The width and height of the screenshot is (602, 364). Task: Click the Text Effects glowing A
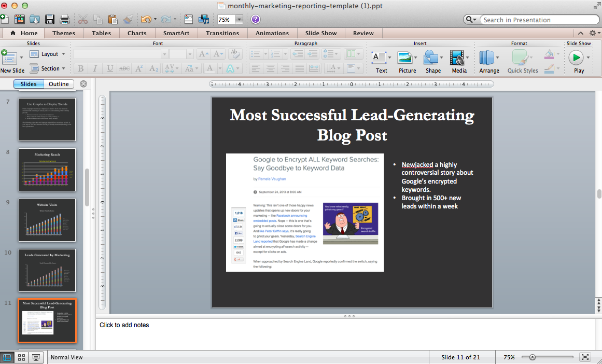tap(230, 69)
